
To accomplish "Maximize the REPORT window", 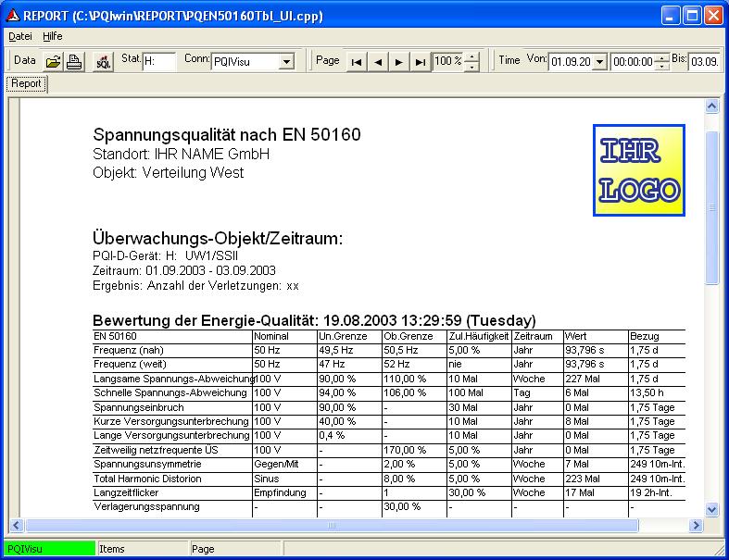I will tap(692, 16).
